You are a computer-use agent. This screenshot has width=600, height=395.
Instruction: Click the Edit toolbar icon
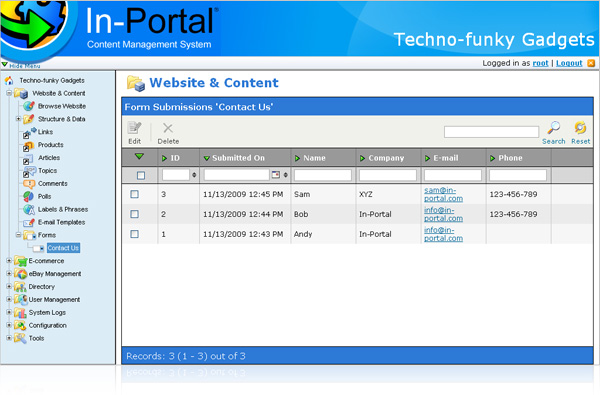pyautogui.click(x=134, y=128)
